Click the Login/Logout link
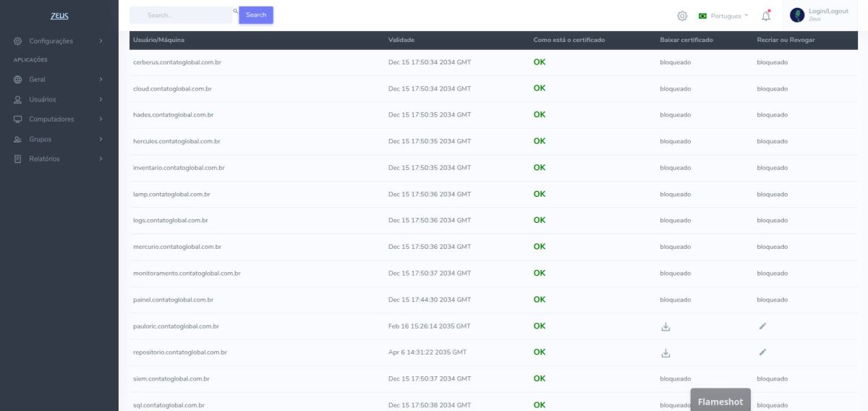Viewport: 868px width, 411px height. 828,12
